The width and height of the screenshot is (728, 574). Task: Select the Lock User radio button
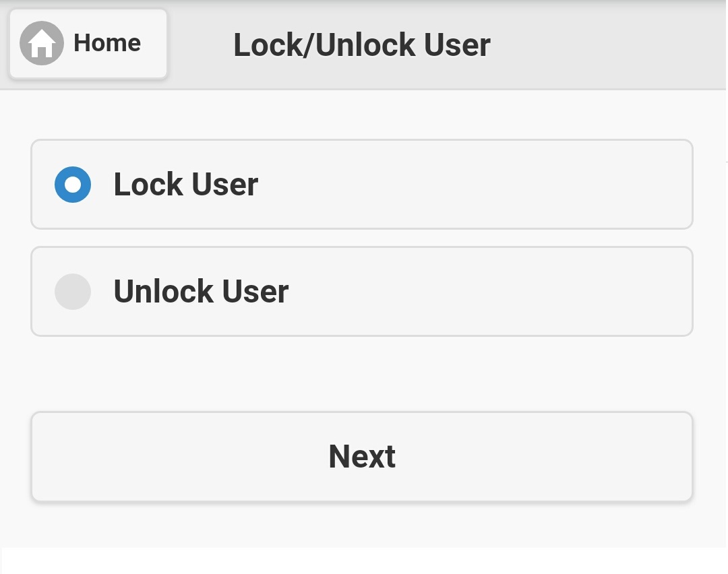coord(73,185)
